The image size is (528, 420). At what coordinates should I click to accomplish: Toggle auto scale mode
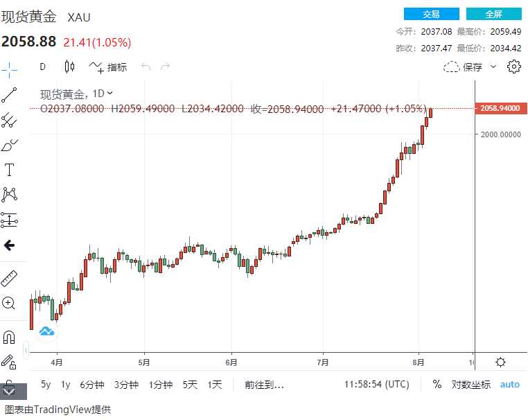pyautogui.click(x=510, y=384)
